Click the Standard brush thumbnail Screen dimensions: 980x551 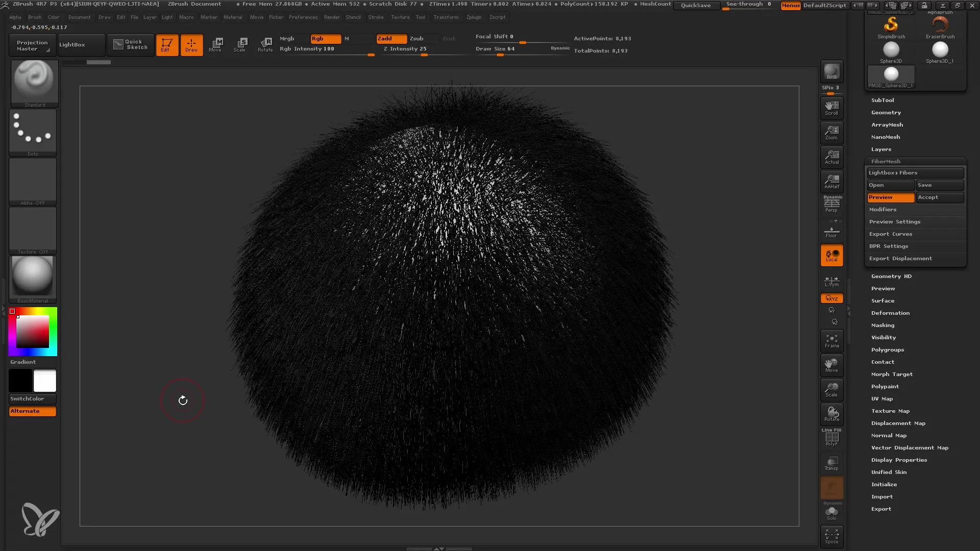[32, 81]
